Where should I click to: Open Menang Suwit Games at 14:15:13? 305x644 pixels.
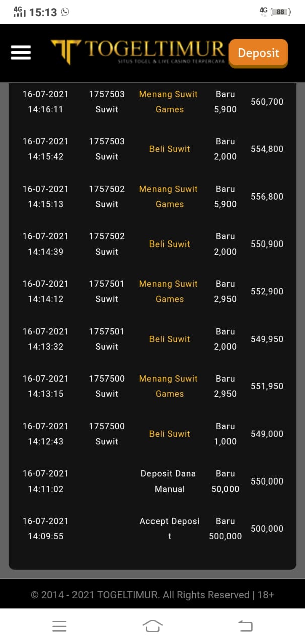169,197
